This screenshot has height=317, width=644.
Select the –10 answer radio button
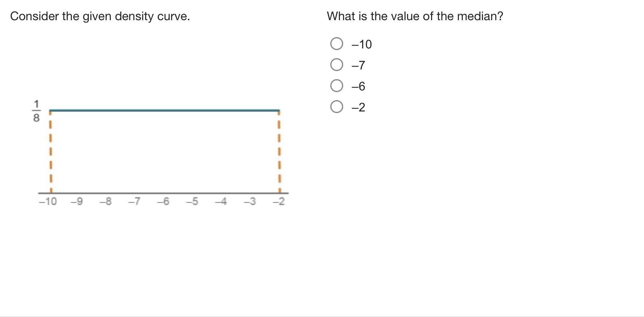click(337, 44)
